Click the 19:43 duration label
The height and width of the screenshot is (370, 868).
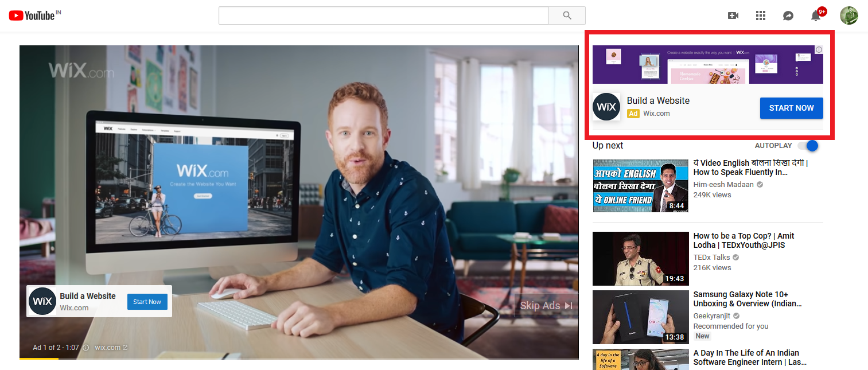click(x=675, y=279)
